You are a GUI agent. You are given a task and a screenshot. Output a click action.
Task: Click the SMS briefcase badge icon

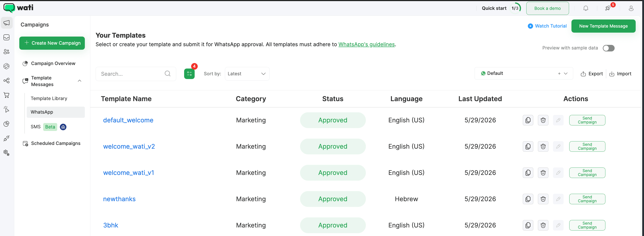point(63,127)
